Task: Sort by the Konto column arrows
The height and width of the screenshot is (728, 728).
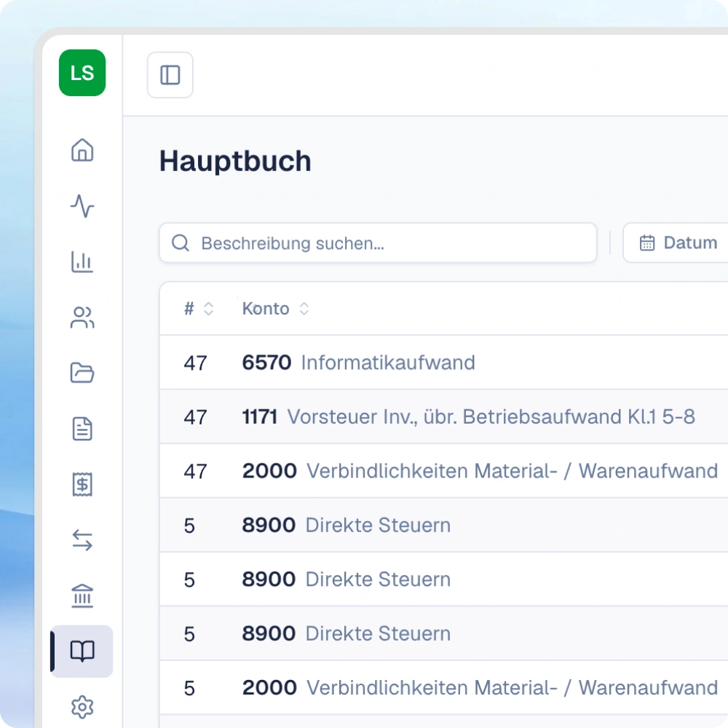Action: coord(304,309)
